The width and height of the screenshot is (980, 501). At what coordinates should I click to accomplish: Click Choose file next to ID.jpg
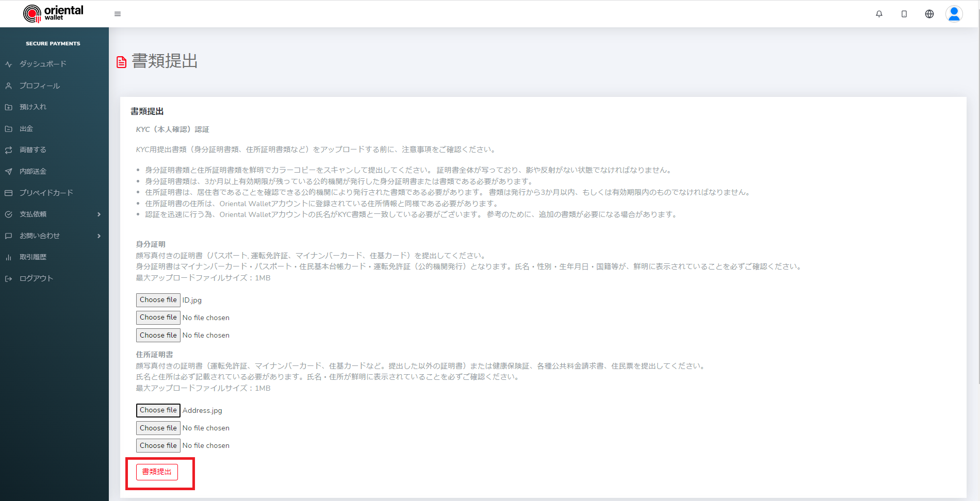158,300
